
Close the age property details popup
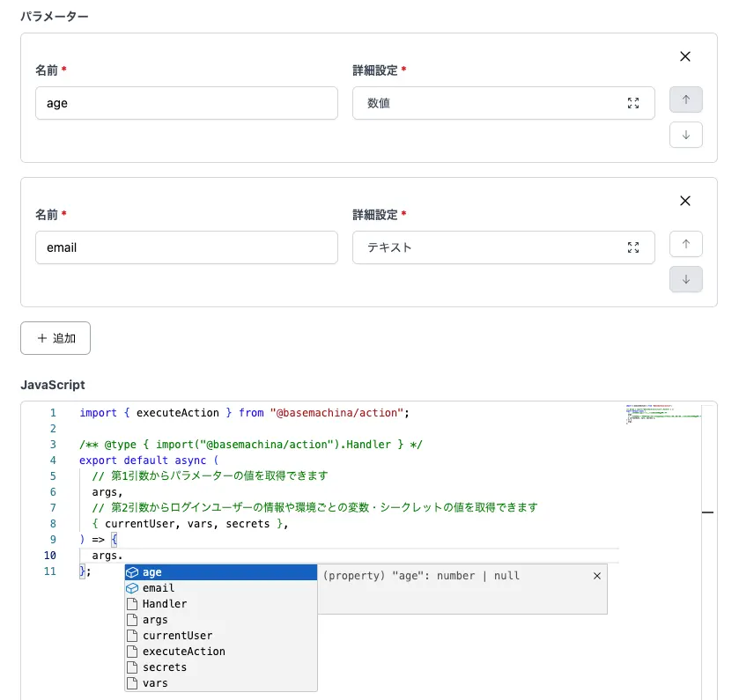coord(597,576)
